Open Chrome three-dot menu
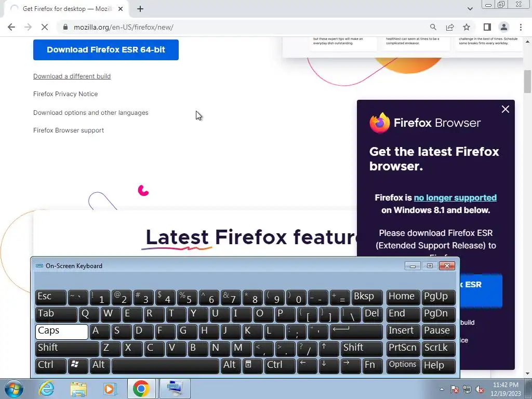 click(521, 27)
